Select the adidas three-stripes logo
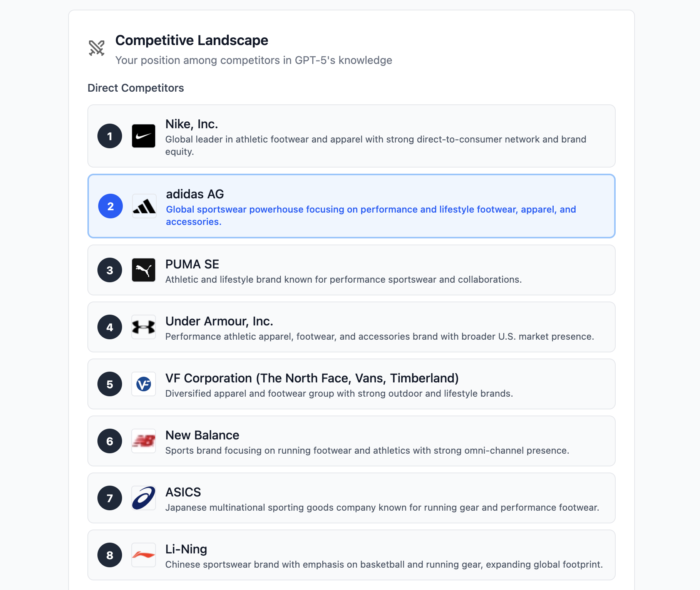Image resolution: width=700 pixels, height=590 pixels. 144,206
